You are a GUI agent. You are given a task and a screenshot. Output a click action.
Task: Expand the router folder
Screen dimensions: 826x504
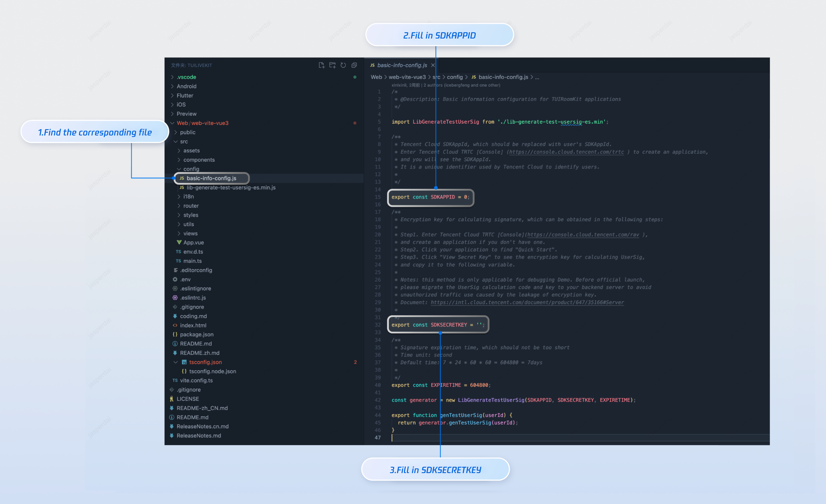coord(191,206)
